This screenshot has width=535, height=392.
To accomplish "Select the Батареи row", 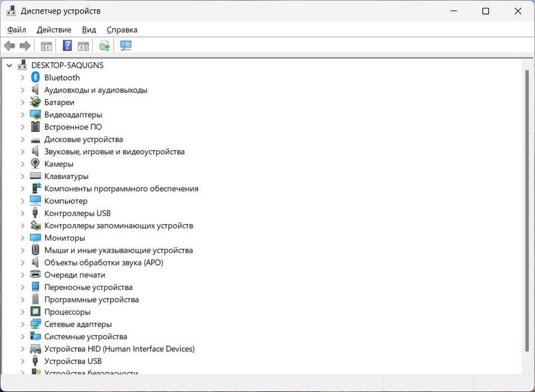I will pos(59,102).
